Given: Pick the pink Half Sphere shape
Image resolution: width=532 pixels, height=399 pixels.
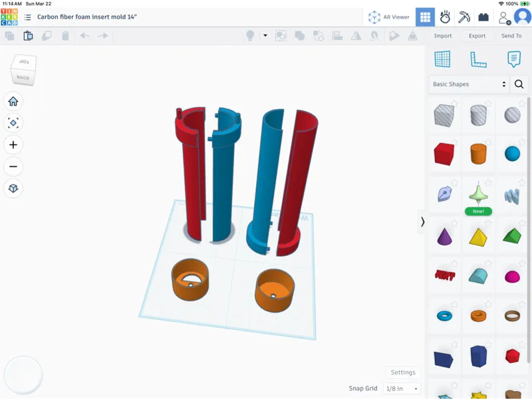Looking at the screenshot, I should [512, 277].
